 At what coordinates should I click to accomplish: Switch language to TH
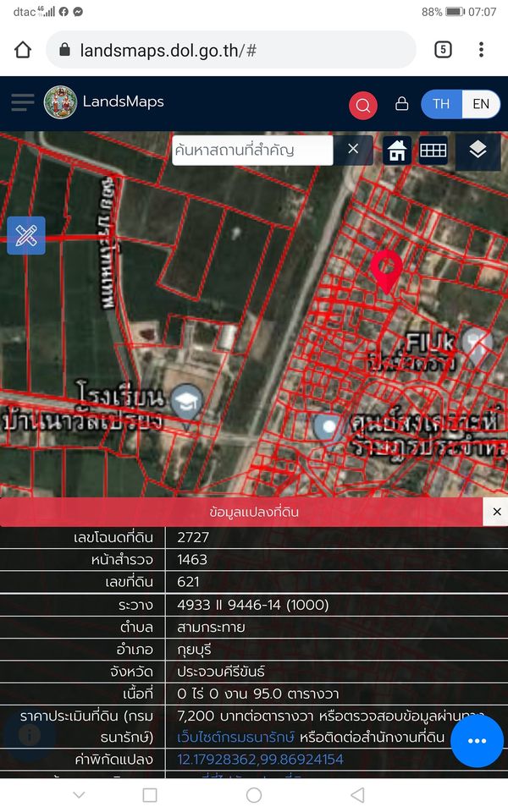pos(441,104)
